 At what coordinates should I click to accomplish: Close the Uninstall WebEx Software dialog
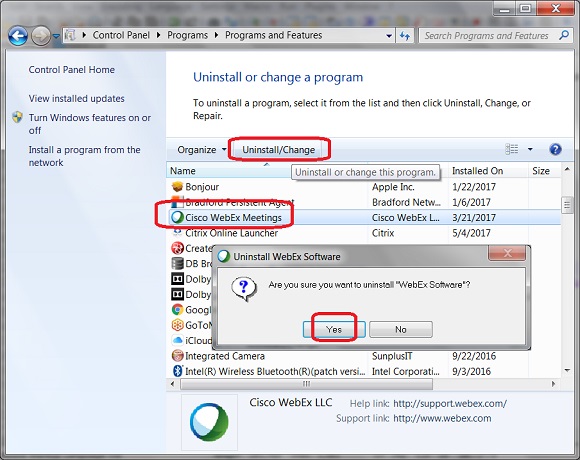pyautogui.click(x=507, y=253)
